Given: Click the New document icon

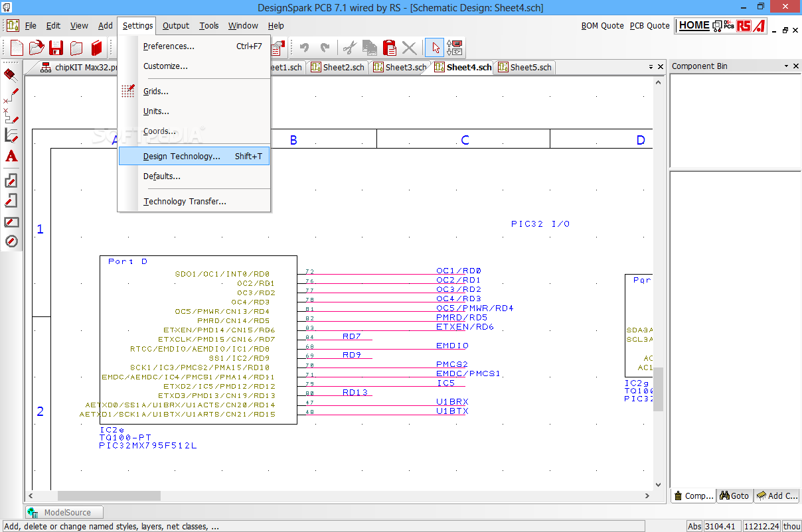Looking at the screenshot, I should [17, 48].
